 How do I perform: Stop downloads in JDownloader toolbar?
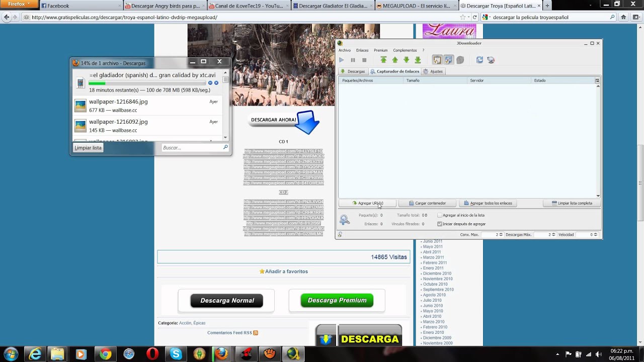pos(364,60)
